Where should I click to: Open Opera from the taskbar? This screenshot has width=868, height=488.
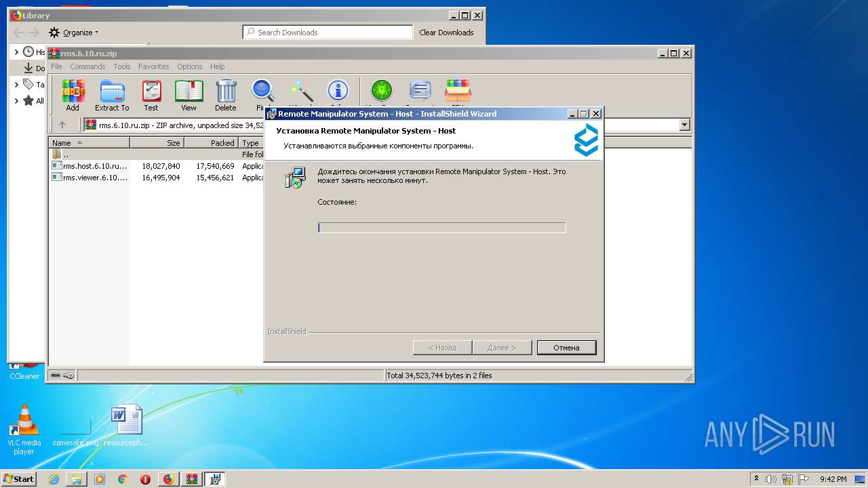(145, 479)
